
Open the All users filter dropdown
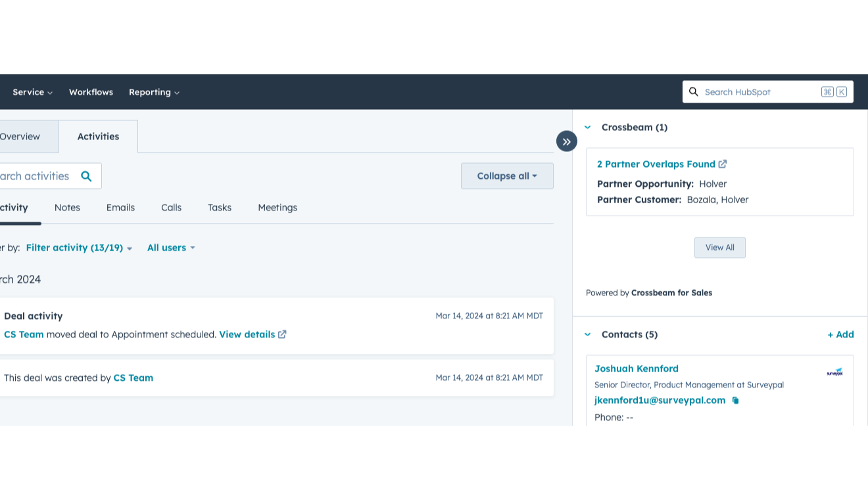[x=171, y=248]
